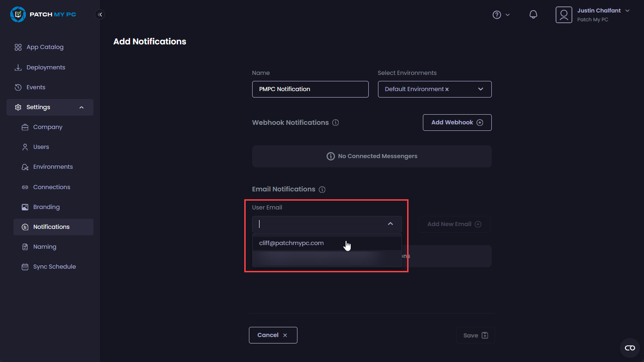This screenshot has height=362, width=644.
Task: Click the Add Webhook button
Action: [x=457, y=123]
